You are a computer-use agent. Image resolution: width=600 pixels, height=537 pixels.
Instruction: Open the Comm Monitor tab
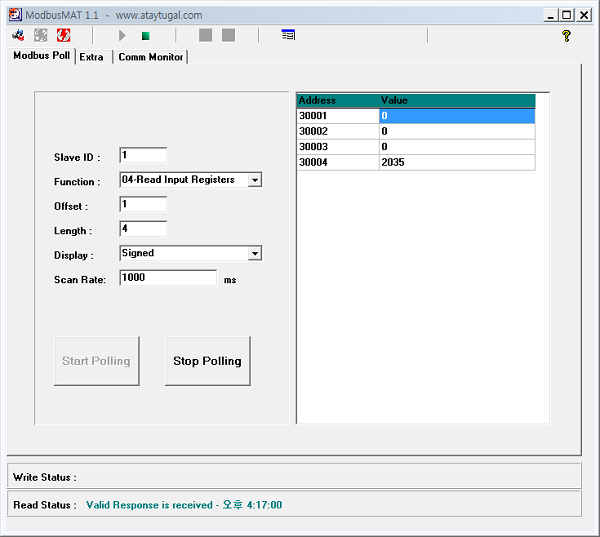click(x=150, y=57)
